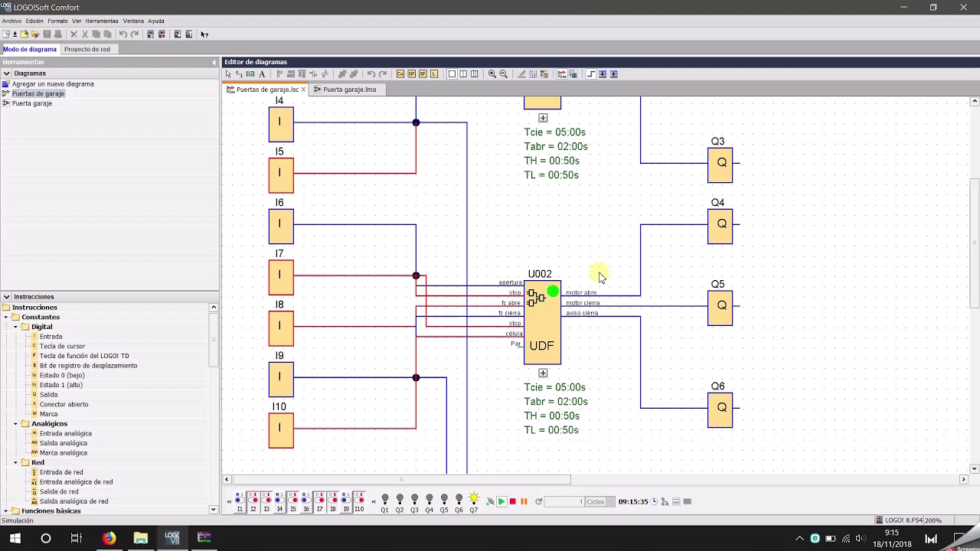Screen dimensions: 980x551
Task: Click the context help pointer icon
Action: pyautogui.click(x=204, y=34)
